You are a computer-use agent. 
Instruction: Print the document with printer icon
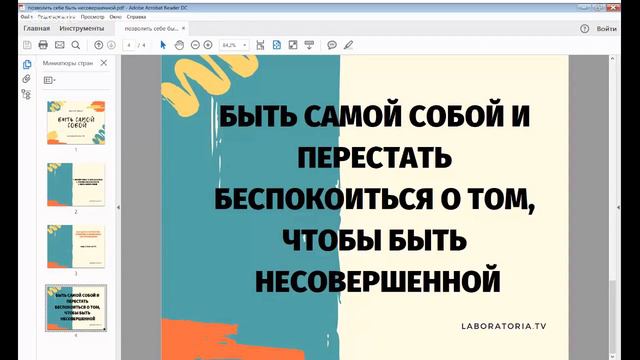pos(43,45)
